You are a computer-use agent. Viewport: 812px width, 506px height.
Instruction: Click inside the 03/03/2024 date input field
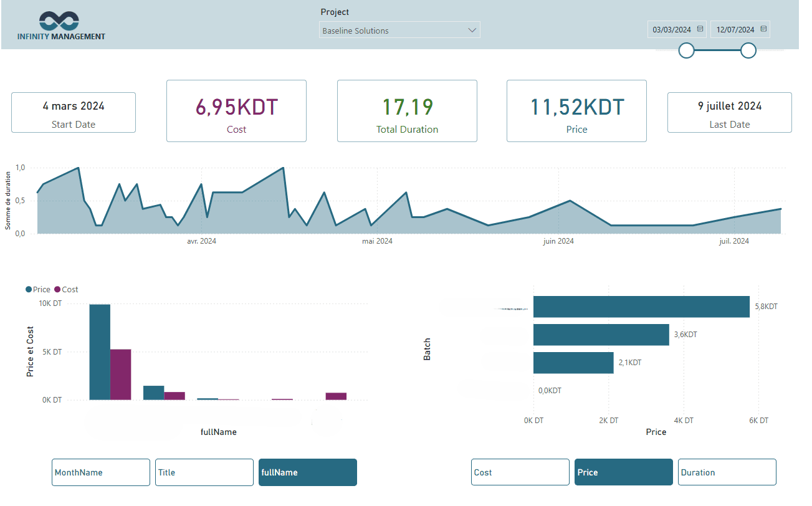pyautogui.click(x=673, y=29)
